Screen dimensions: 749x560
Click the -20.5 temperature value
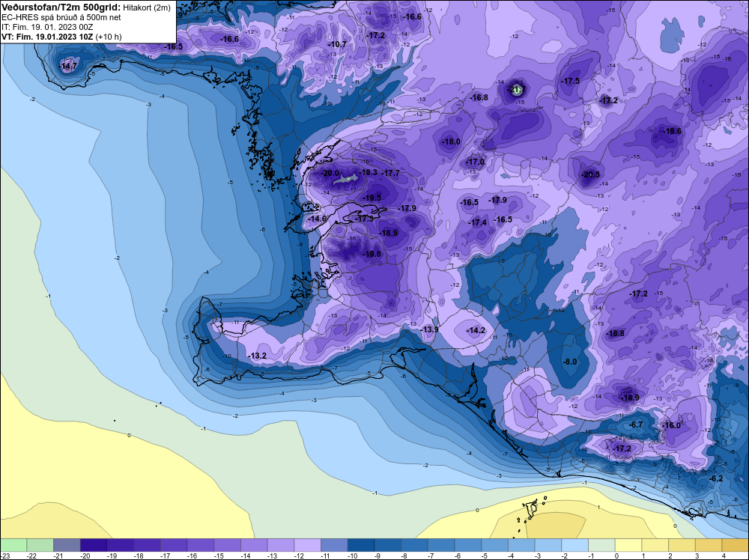coord(590,174)
